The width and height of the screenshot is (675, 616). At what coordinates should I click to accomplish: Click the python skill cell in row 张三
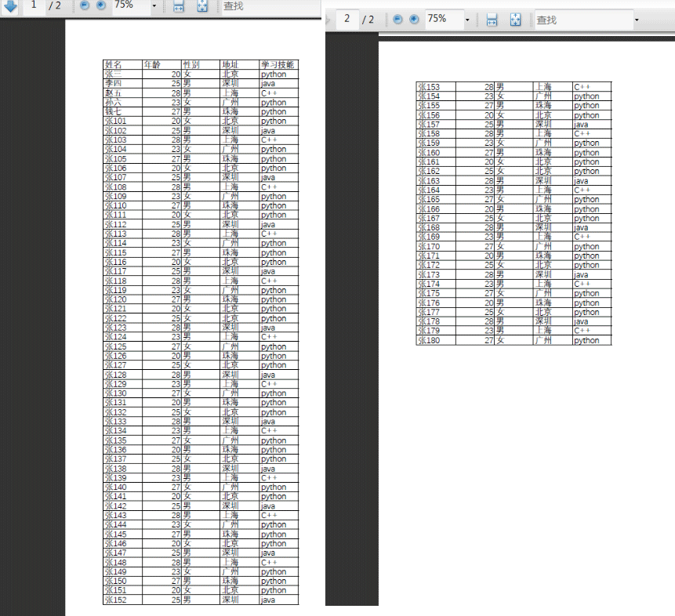pos(278,74)
